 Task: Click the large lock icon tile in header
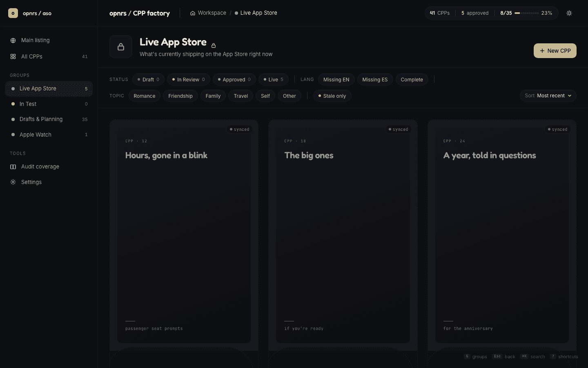point(121,47)
